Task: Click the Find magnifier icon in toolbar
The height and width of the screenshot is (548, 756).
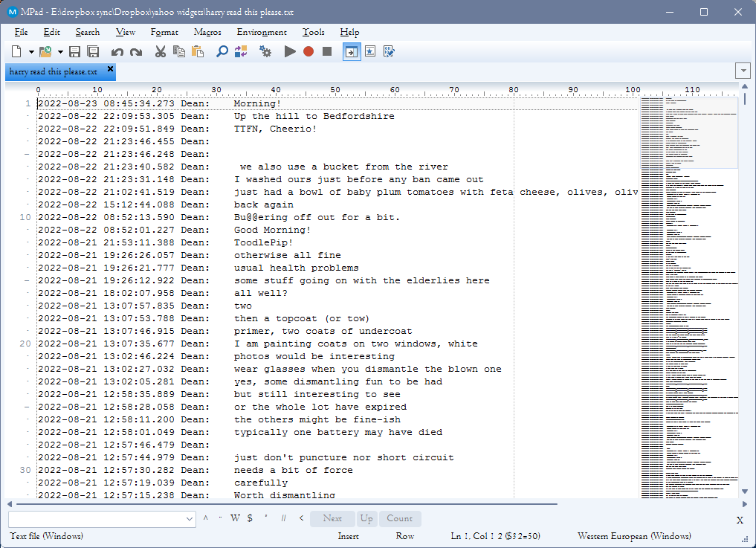Action: pos(222,51)
